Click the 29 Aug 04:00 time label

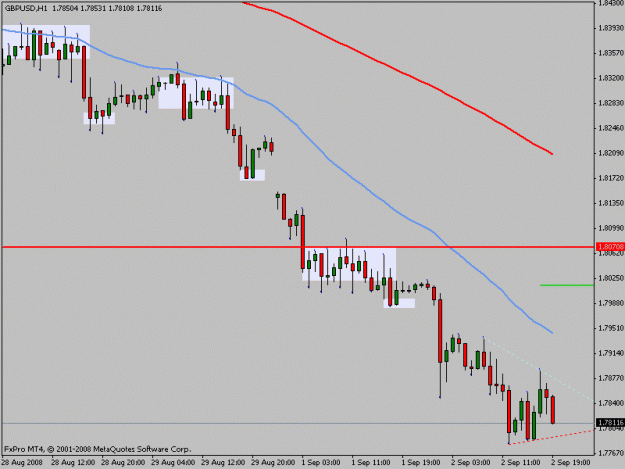pos(173,463)
